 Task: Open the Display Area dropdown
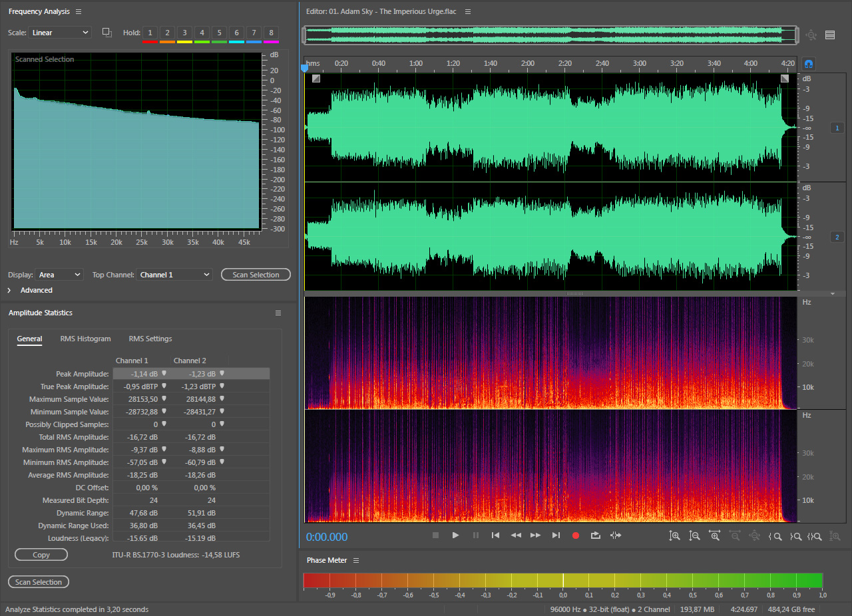pyautogui.click(x=59, y=275)
